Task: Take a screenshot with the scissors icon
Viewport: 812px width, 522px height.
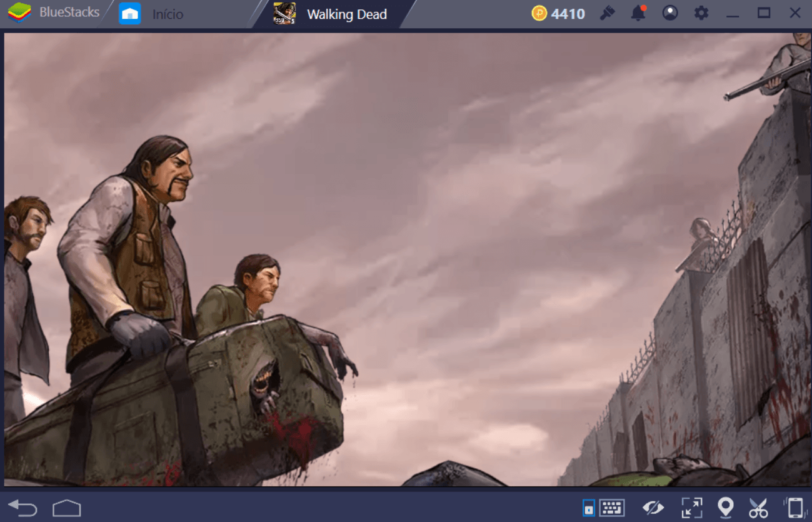Action: 758,508
